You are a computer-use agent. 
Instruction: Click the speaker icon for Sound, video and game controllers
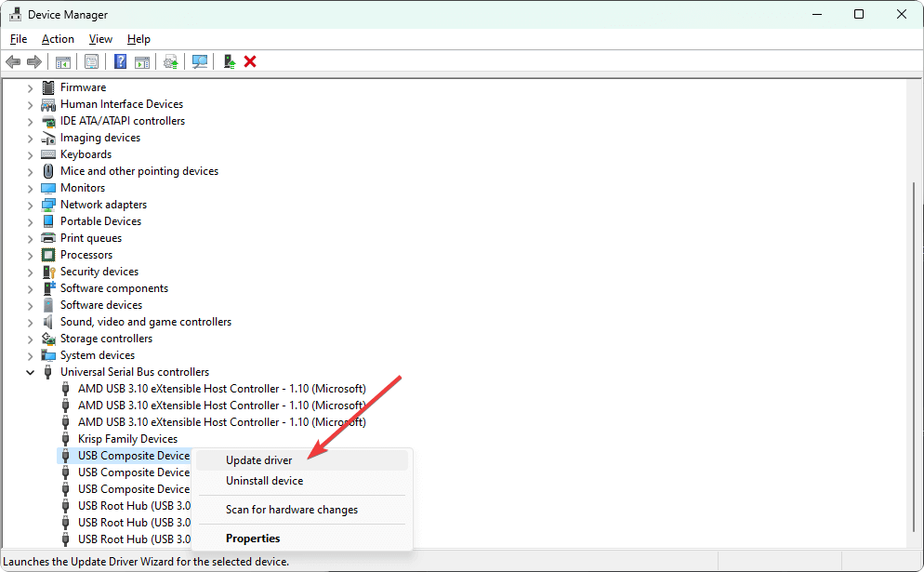pos(48,322)
